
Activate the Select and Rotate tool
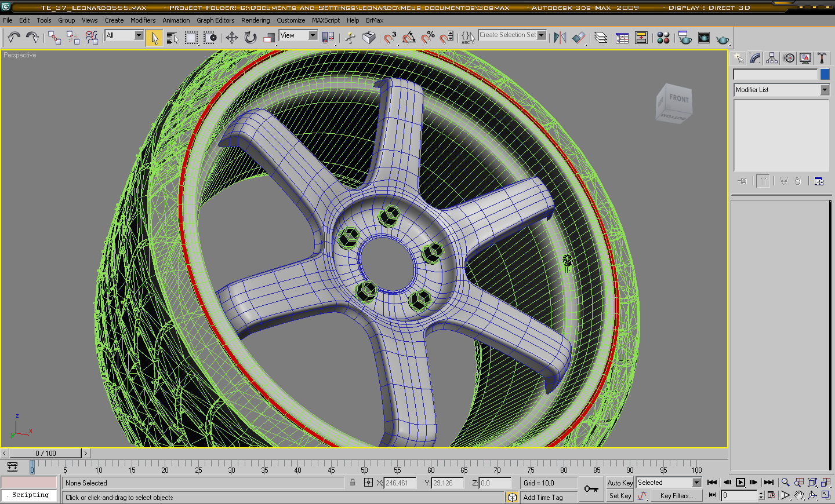pyautogui.click(x=251, y=38)
